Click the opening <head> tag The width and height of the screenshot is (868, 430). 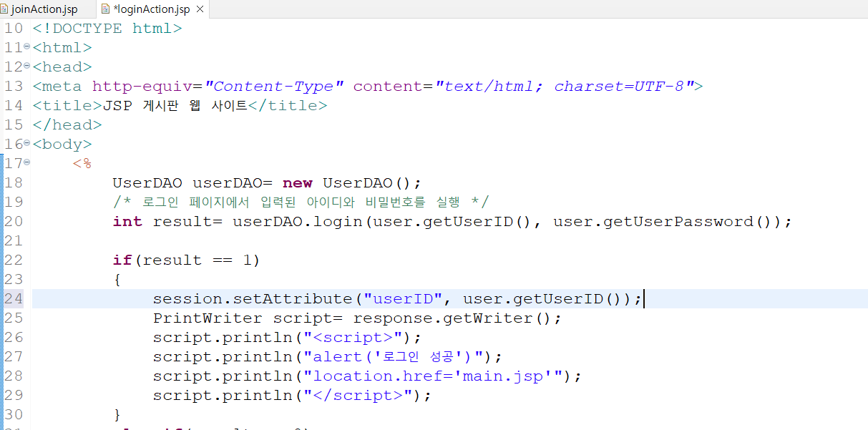[x=62, y=67]
